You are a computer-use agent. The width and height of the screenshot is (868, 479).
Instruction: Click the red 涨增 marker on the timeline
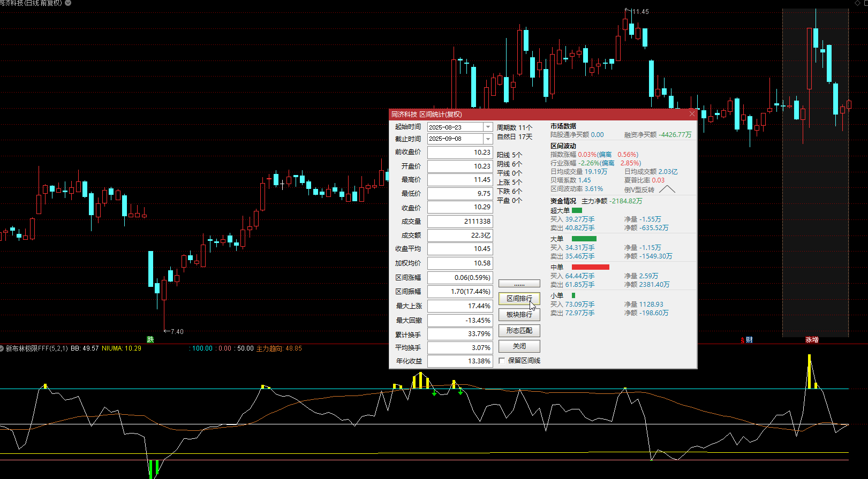tap(812, 339)
